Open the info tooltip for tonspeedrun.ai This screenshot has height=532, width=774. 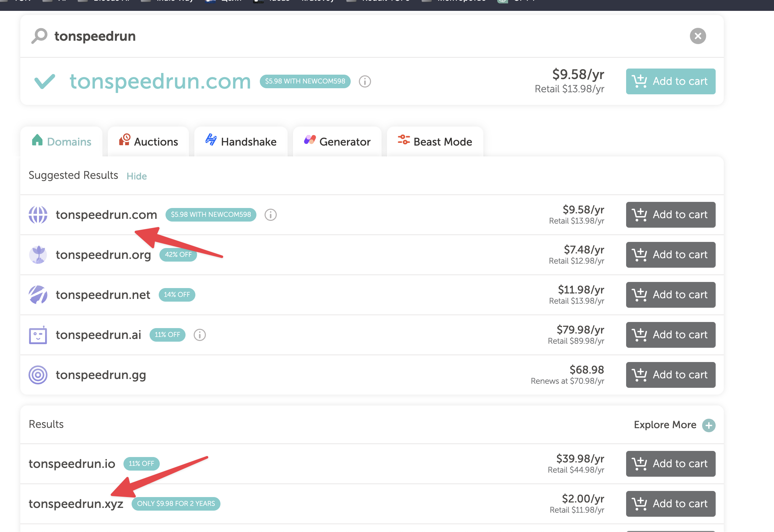tap(199, 335)
